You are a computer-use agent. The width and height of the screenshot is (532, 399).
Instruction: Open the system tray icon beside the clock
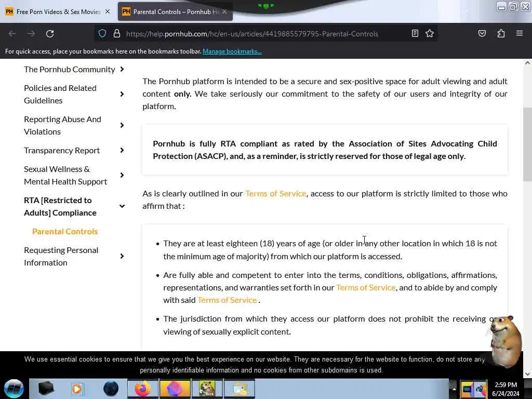481,389
